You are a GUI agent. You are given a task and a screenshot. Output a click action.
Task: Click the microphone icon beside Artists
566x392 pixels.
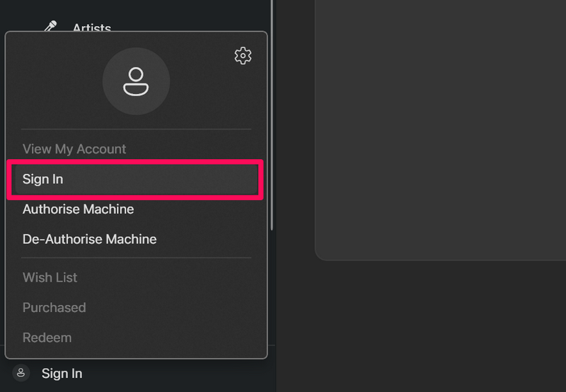coord(50,27)
